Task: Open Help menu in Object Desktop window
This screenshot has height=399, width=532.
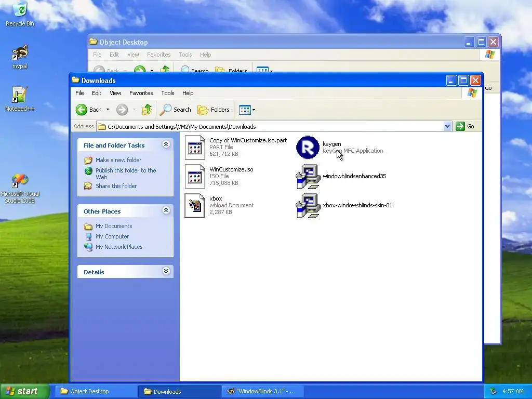Action: click(x=205, y=55)
